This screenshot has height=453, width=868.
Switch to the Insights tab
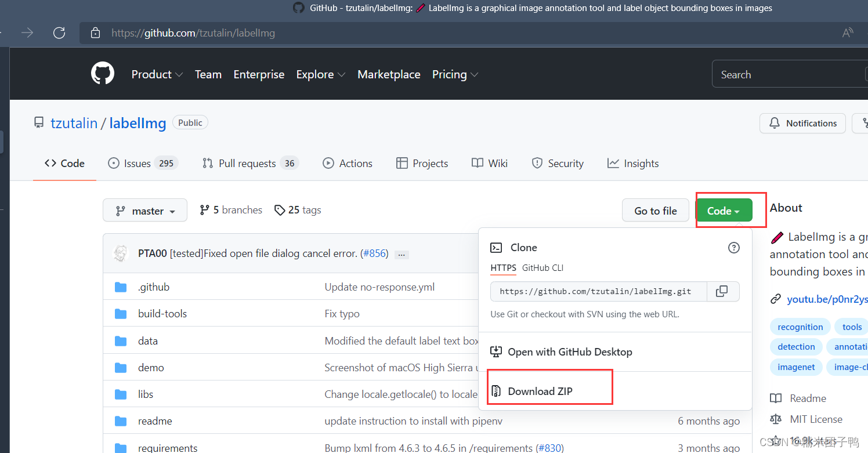(x=633, y=164)
